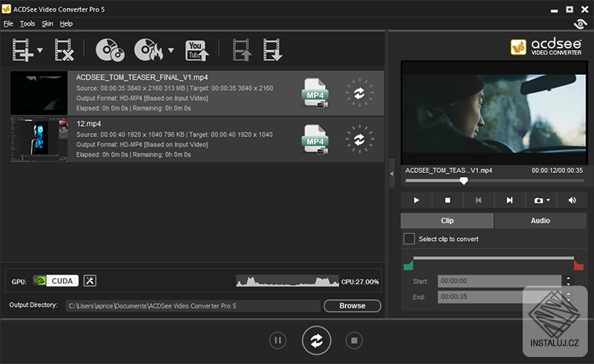Stop the preview playback
Viewport: 594px width, 364px height.
pyautogui.click(x=447, y=200)
